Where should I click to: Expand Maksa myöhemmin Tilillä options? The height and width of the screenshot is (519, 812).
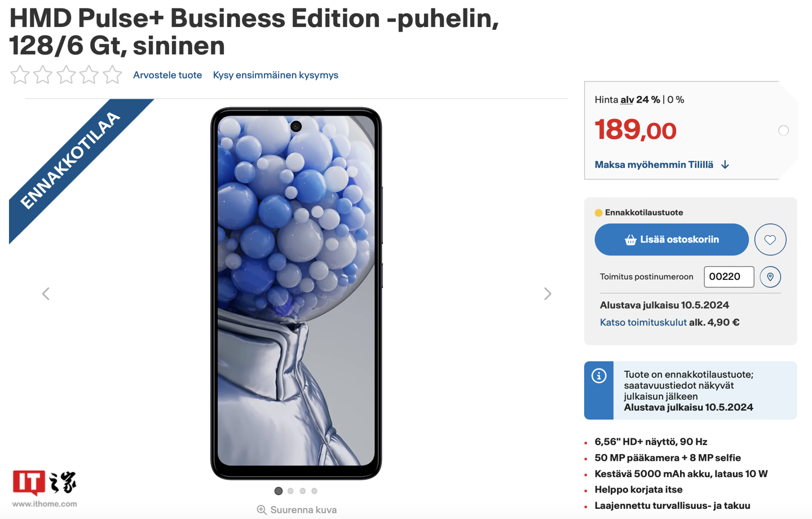pos(654,165)
